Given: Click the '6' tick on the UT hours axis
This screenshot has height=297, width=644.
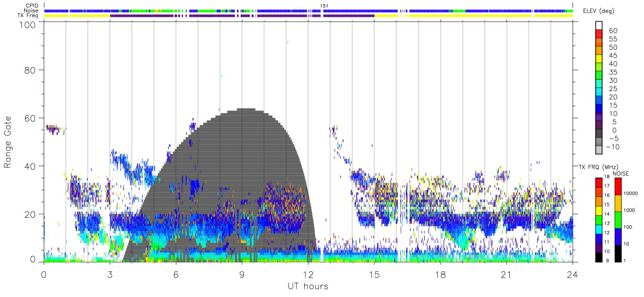Looking at the screenshot, I should click(x=176, y=274).
